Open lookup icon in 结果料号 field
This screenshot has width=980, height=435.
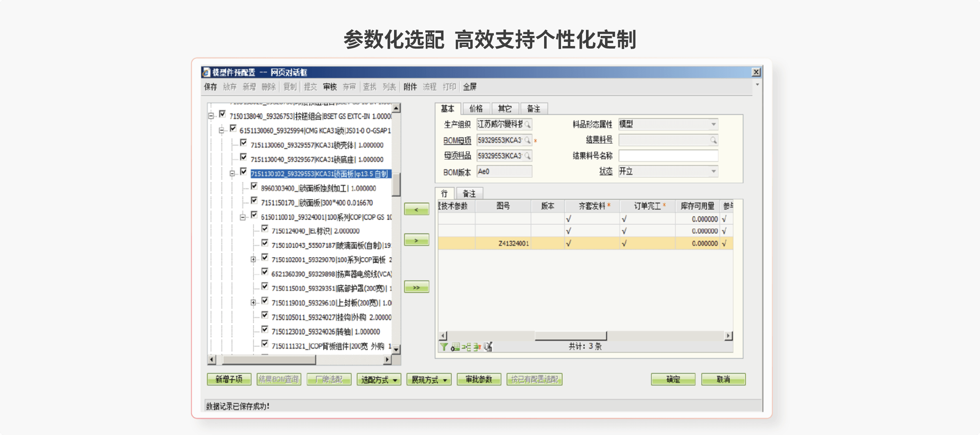713,140
